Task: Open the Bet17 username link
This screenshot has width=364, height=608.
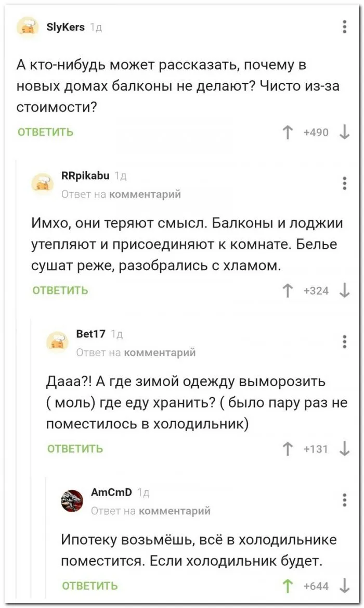Action: pos(91,334)
